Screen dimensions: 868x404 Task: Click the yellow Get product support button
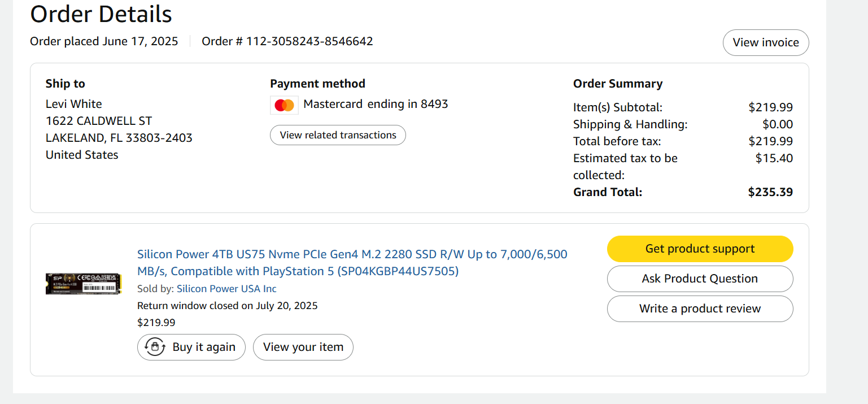pyautogui.click(x=700, y=249)
